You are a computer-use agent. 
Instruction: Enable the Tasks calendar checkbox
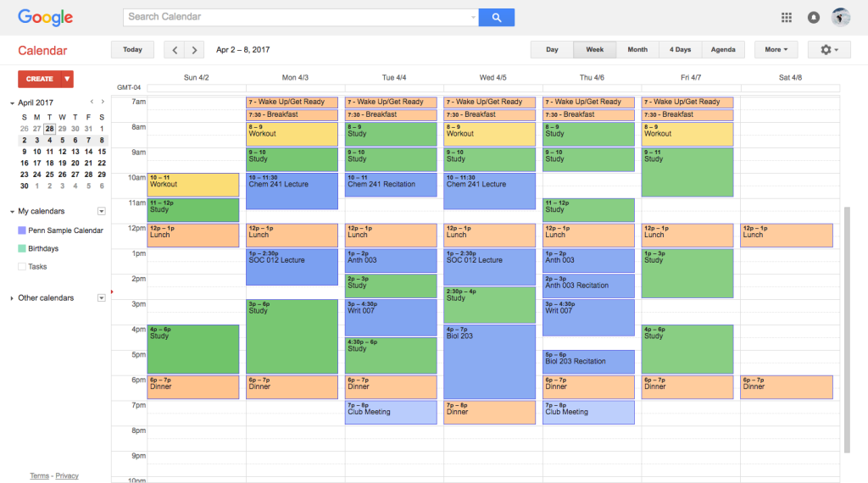pos(22,267)
